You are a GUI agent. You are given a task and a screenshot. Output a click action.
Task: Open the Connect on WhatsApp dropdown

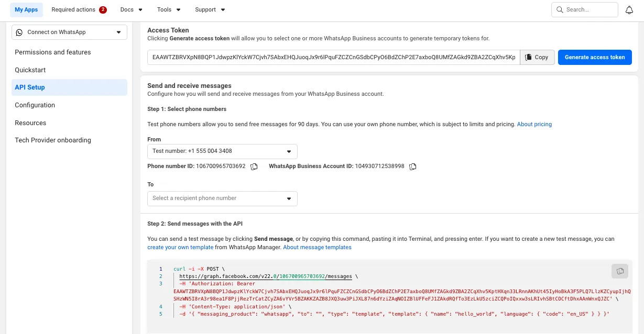tap(69, 32)
